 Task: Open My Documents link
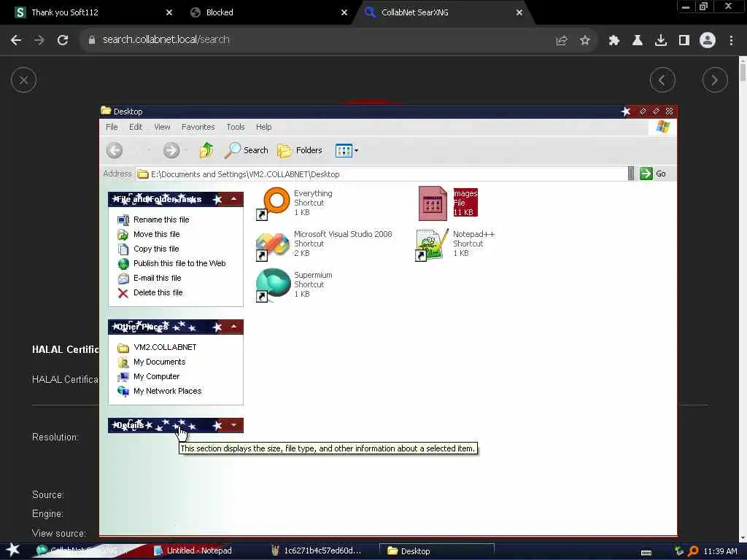coord(159,362)
